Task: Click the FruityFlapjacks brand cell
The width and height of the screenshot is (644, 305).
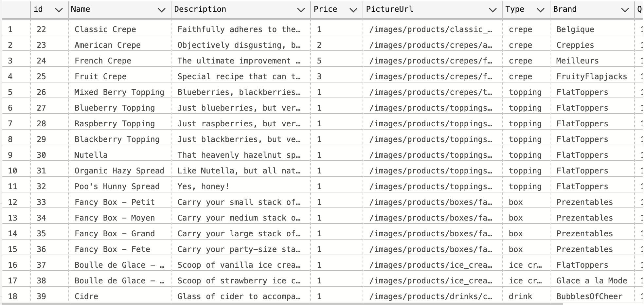Action: pyautogui.click(x=592, y=77)
